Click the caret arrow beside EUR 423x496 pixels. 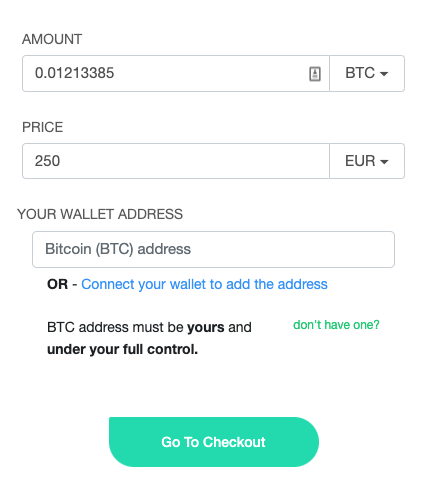click(384, 162)
